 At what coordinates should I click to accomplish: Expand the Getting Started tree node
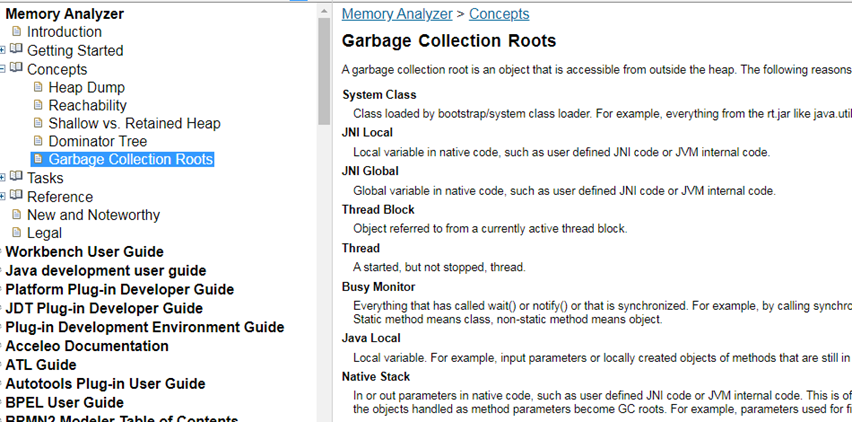coord(3,51)
